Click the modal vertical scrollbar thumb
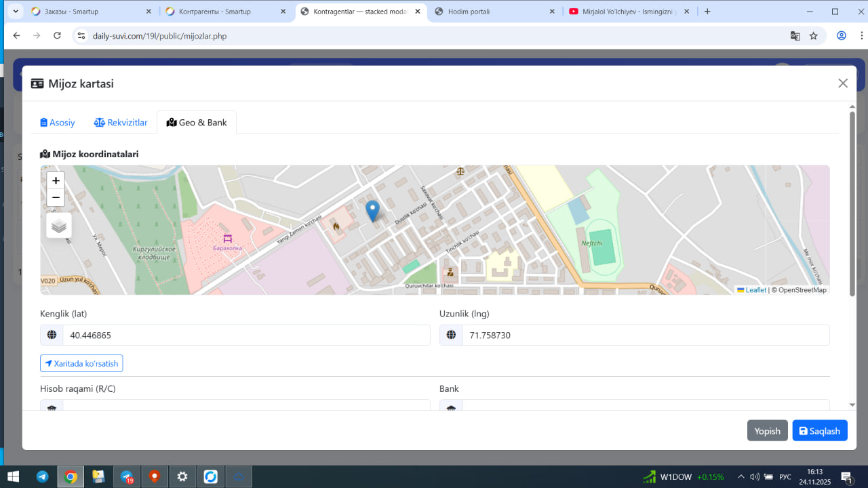Screen dimensions: 868x488 (852, 203)
